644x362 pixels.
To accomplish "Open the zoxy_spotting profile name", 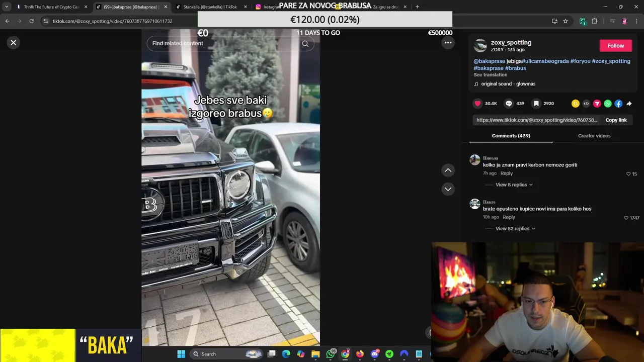I will pyautogui.click(x=511, y=43).
